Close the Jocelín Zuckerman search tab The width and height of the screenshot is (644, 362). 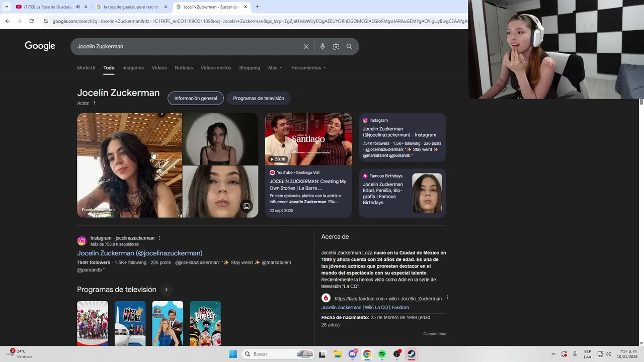[246, 7]
